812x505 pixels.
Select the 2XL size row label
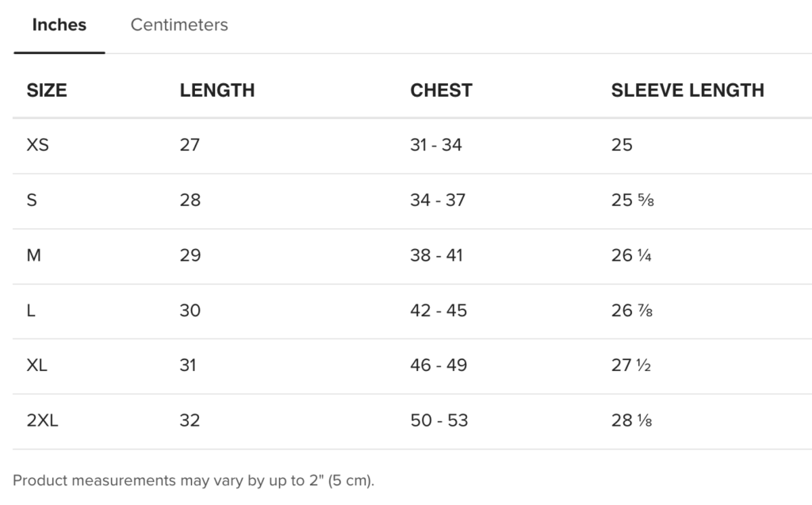pos(43,420)
